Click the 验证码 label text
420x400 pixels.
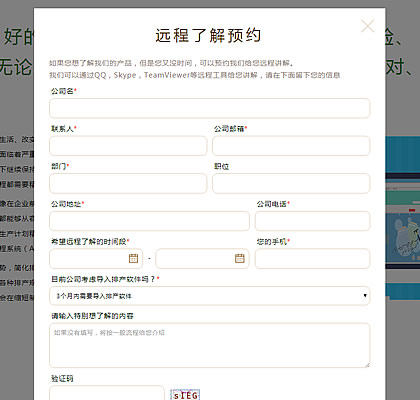click(x=62, y=378)
